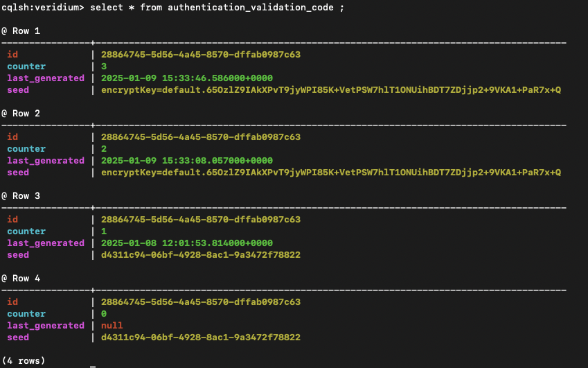Click the 2025-01-08 timestamp in Row 3
This screenshot has width=588, height=368.
click(x=186, y=243)
